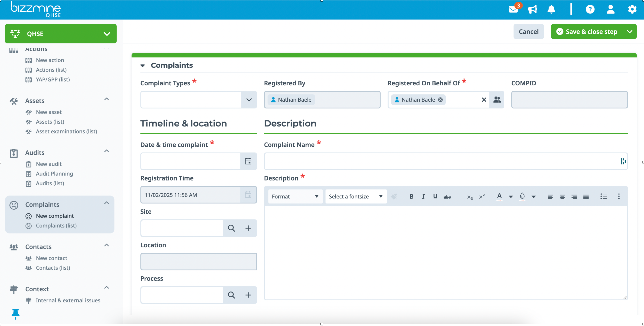Apply strikethrough to description text

click(x=447, y=197)
